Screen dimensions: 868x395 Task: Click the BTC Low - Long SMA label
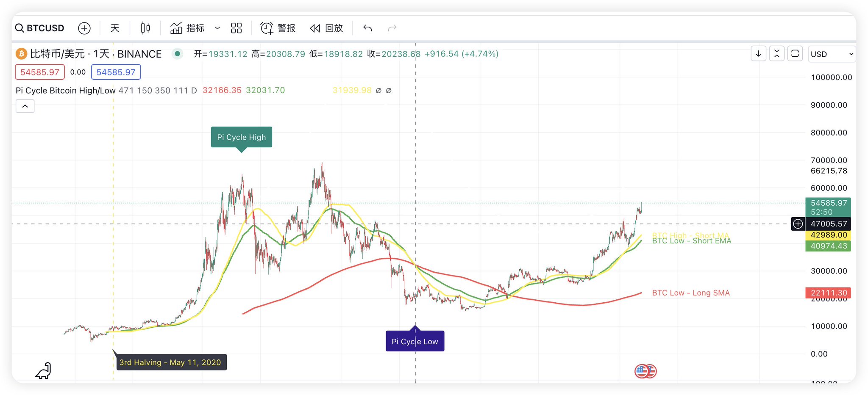click(x=691, y=293)
